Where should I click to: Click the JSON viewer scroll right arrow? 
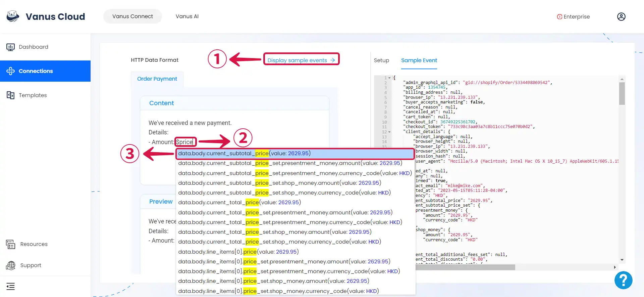coord(615,267)
